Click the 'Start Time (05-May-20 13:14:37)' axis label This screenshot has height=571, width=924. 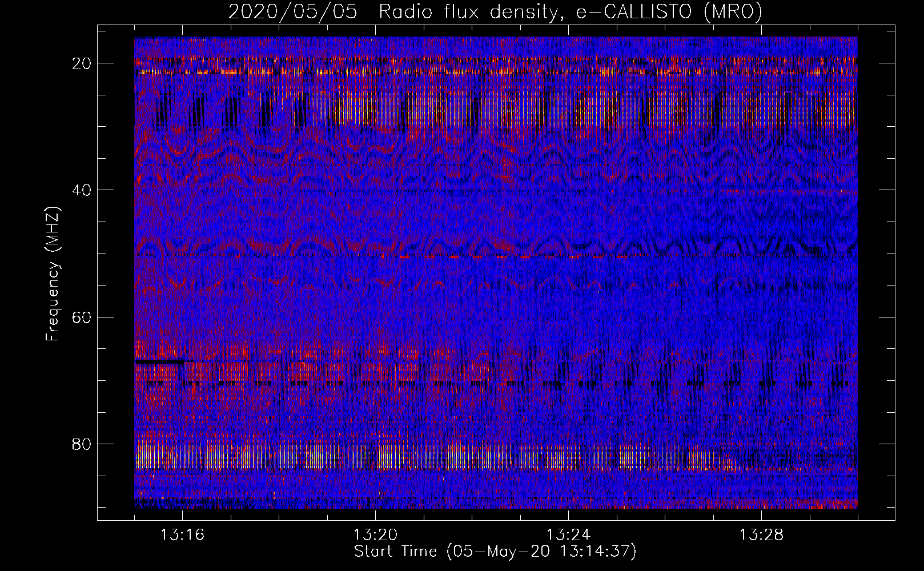(x=495, y=552)
